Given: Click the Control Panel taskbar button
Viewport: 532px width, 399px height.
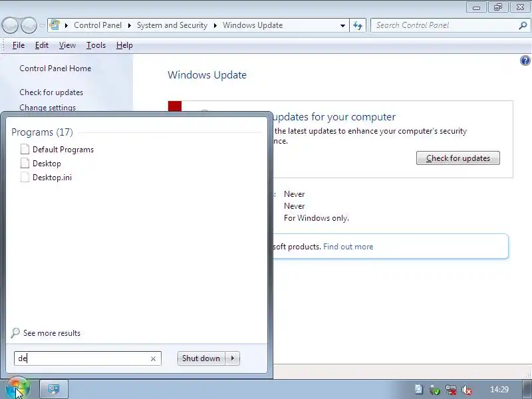Looking at the screenshot, I should point(54,389).
